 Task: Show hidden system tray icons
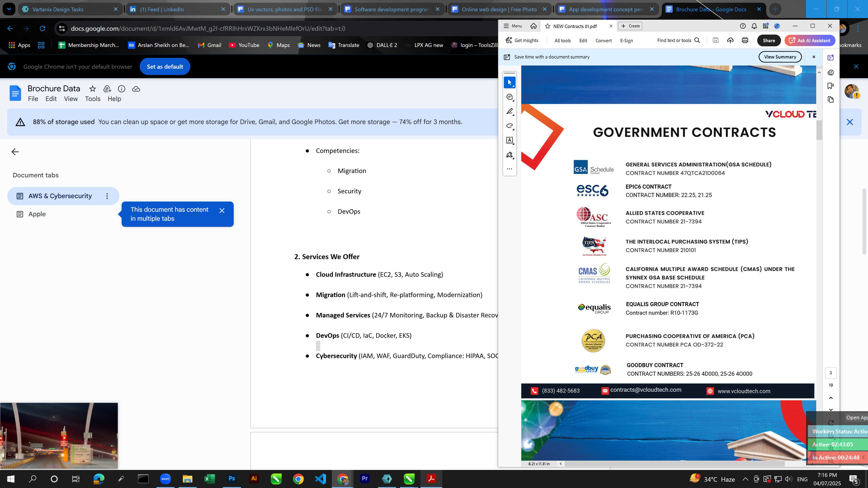pyautogui.click(x=745, y=479)
